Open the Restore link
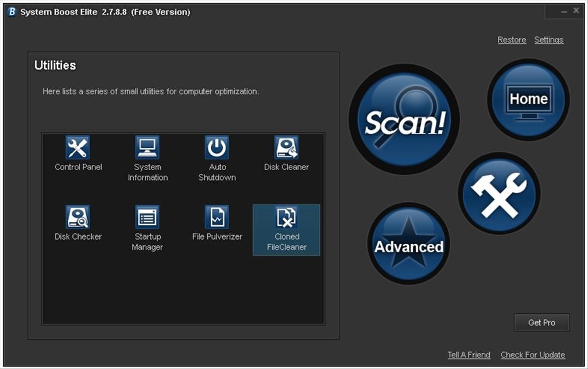 [x=512, y=40]
